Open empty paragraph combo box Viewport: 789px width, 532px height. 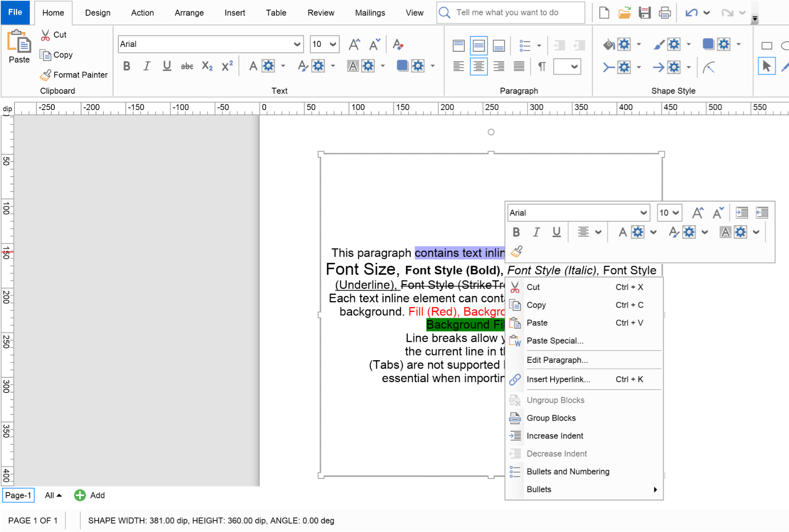(567, 67)
